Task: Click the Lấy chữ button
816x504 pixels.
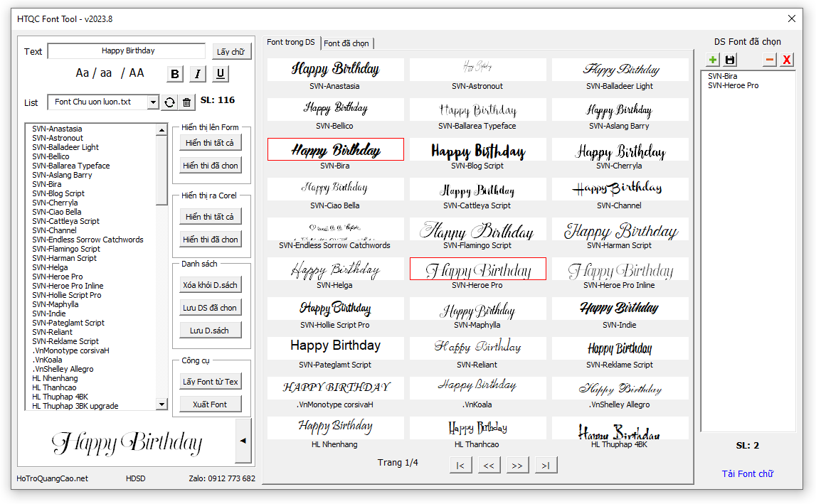Action: (x=231, y=52)
